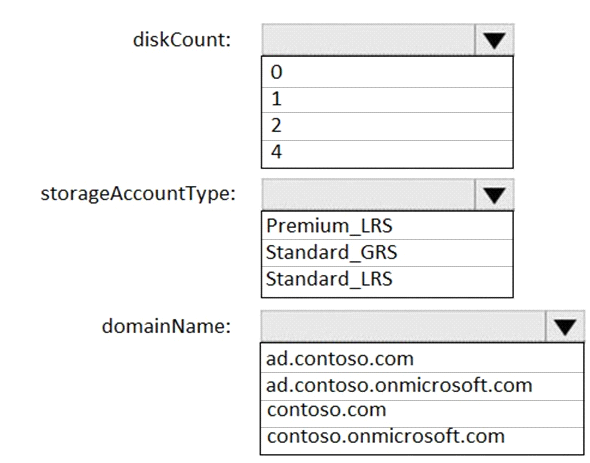
Task: Choose 2 for diskCount
Action: point(387,126)
